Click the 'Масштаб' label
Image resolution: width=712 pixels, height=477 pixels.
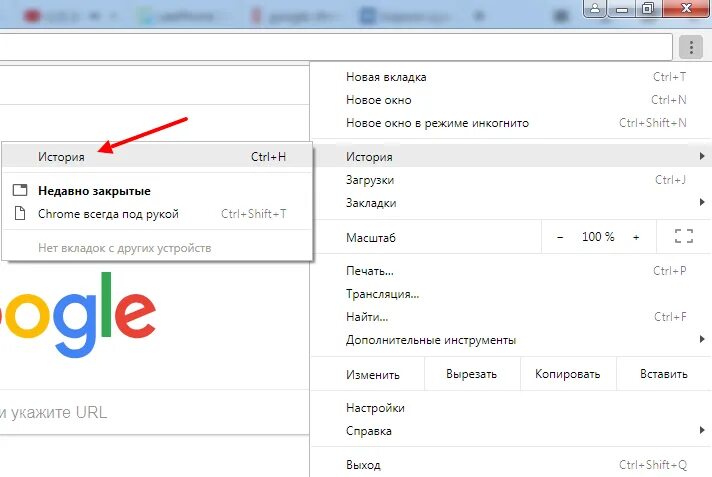pos(371,238)
